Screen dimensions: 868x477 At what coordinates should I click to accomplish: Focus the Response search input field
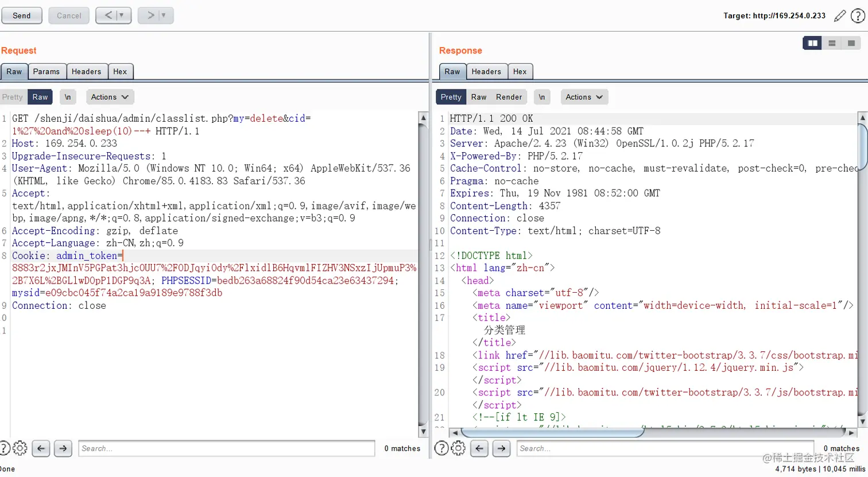665,448
